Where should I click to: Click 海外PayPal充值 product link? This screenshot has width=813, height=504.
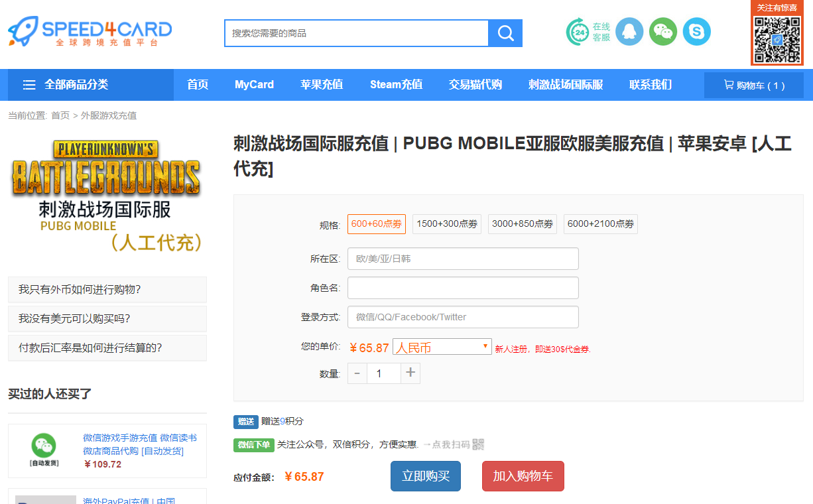(x=129, y=501)
